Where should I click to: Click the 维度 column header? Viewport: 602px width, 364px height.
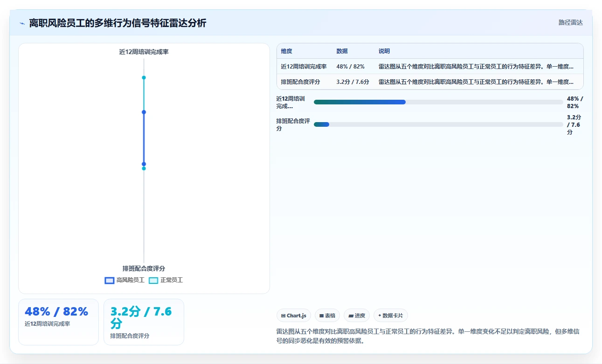coord(286,51)
